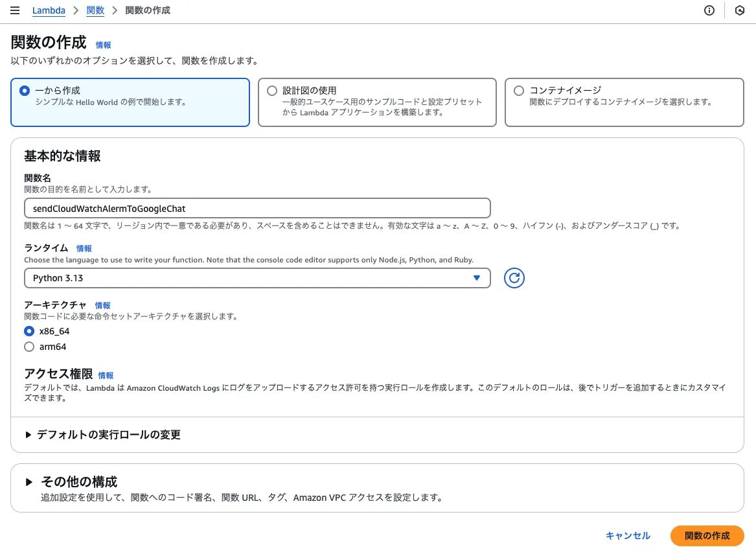The height and width of the screenshot is (554, 756).
Task: Open 関数 from the breadcrumb trail
Action: [x=95, y=10]
